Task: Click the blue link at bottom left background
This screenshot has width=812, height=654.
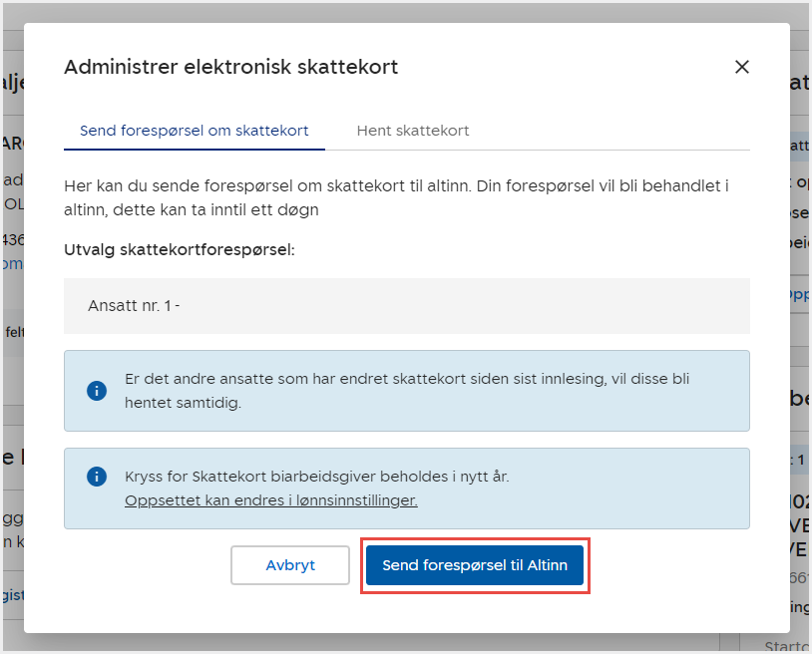Action: (x=10, y=594)
